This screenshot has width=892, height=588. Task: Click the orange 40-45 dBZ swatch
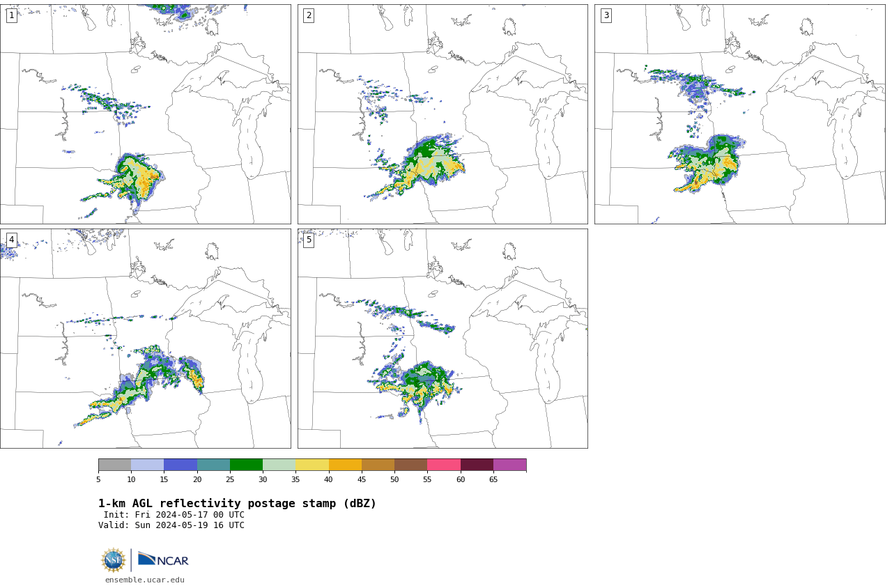pos(345,465)
